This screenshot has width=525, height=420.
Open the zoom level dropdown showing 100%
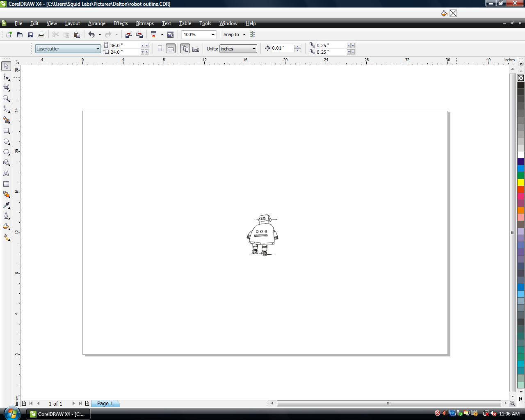(x=213, y=34)
